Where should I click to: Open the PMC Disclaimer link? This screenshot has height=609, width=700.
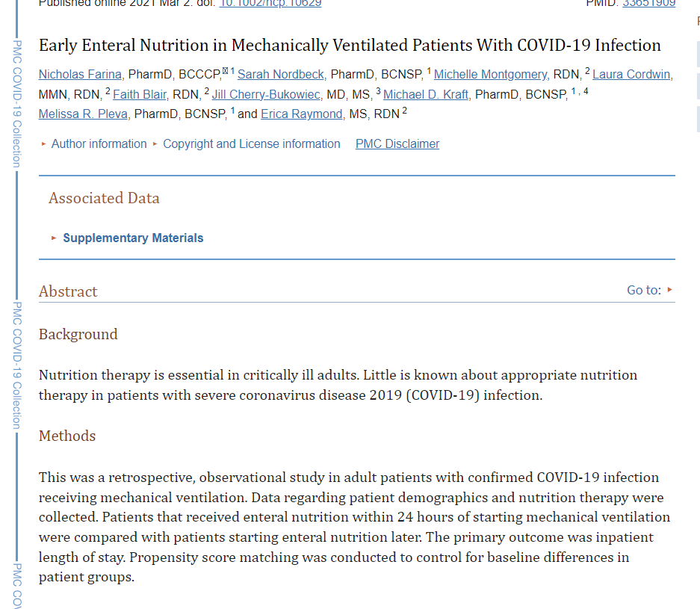(397, 143)
